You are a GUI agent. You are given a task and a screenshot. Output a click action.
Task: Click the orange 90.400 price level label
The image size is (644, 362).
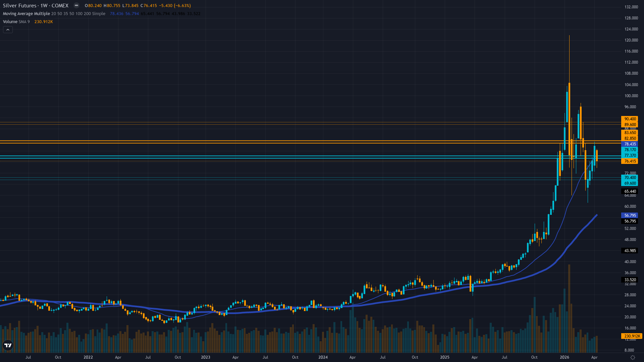tap(630, 119)
